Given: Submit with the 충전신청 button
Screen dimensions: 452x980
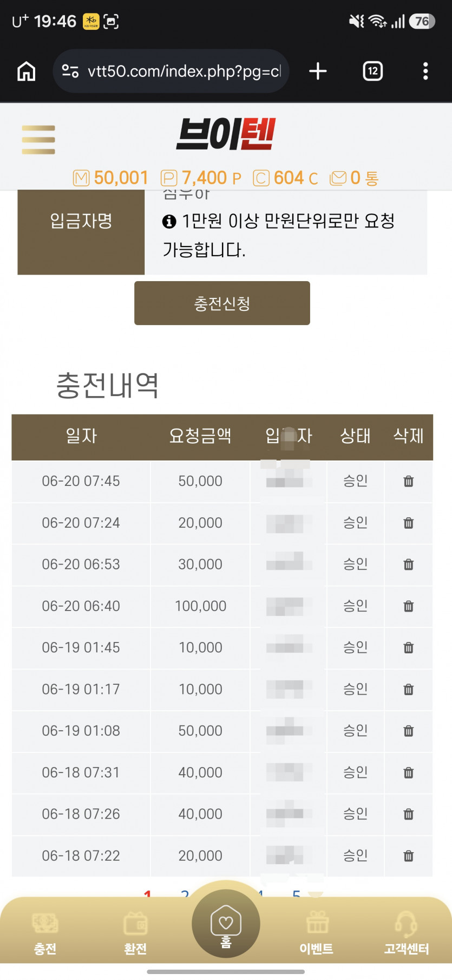Looking at the screenshot, I should [222, 303].
